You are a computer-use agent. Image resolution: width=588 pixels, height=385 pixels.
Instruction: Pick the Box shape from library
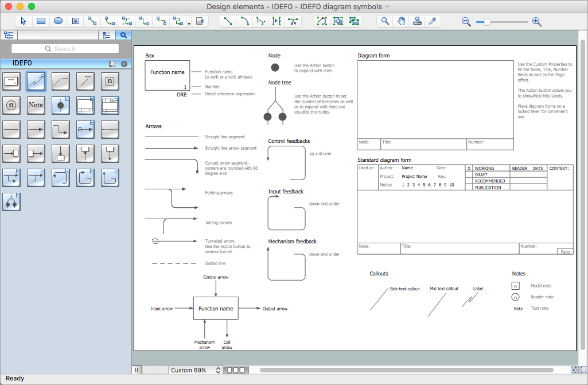[x=11, y=81]
